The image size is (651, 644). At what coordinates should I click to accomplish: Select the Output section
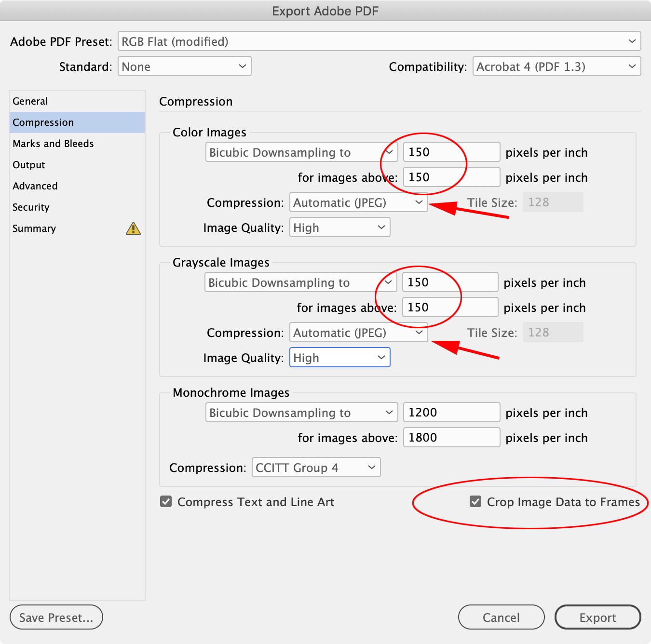pyautogui.click(x=28, y=164)
